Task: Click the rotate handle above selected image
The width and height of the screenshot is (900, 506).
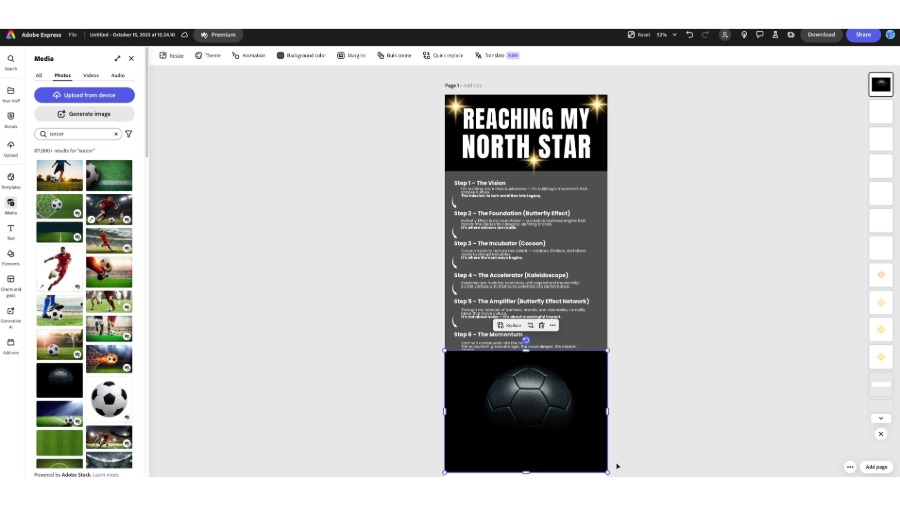Action: coord(526,340)
